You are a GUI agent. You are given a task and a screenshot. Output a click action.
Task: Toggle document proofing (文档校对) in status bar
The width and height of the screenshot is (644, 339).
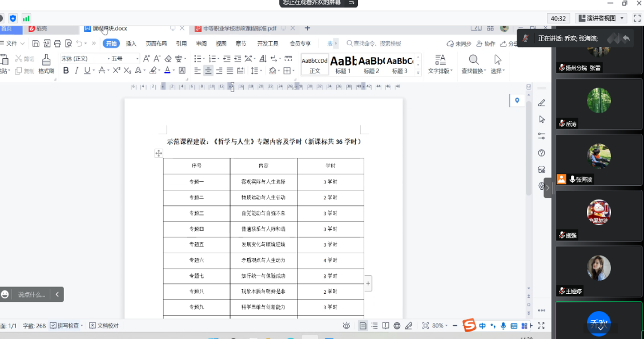[104, 325]
